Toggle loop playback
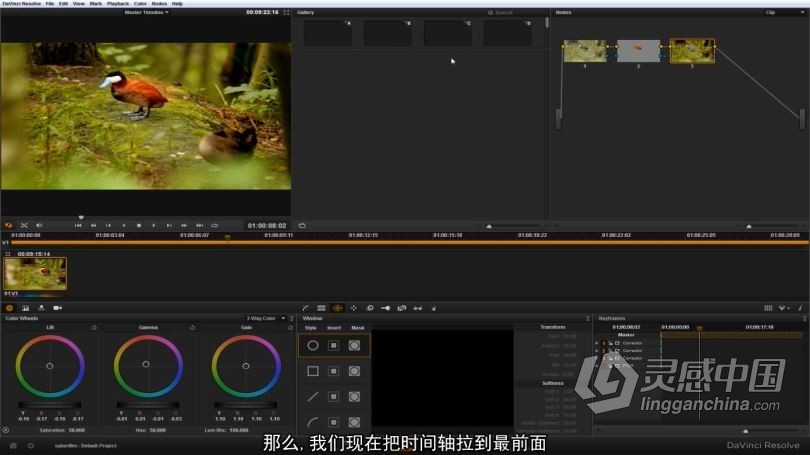 tap(215, 226)
